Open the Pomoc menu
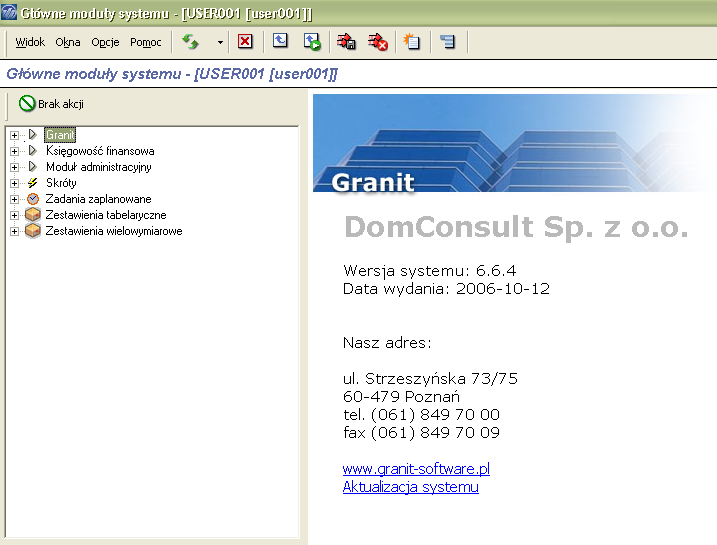 145,42
